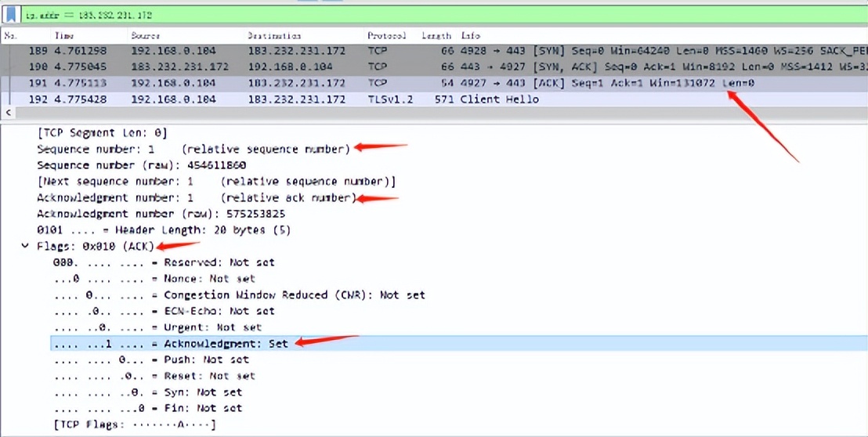Image resolution: width=868 pixels, height=437 pixels.
Task: Click the display filter bookmark icon
Action: tap(11, 14)
